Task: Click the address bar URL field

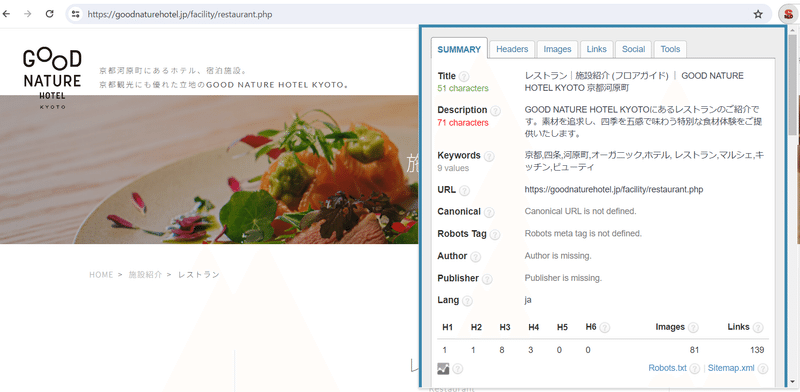Action: [x=418, y=14]
